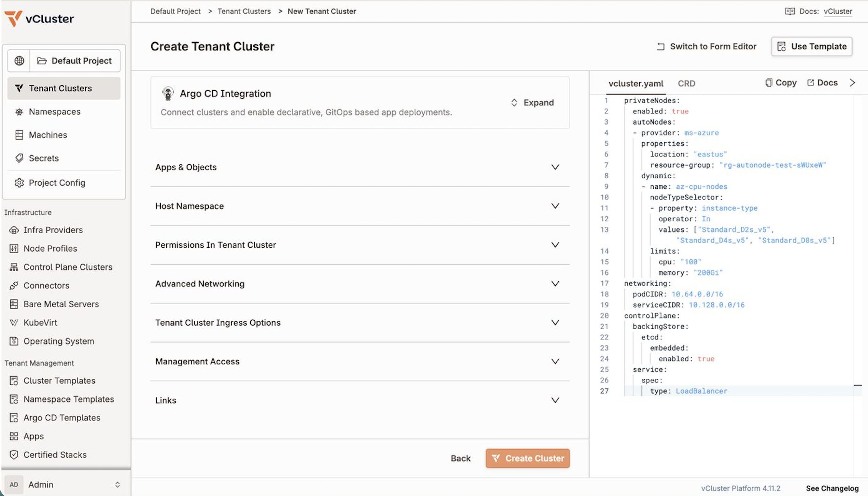Click the Operating System icon
This screenshot has height=496, width=868.
14,341
